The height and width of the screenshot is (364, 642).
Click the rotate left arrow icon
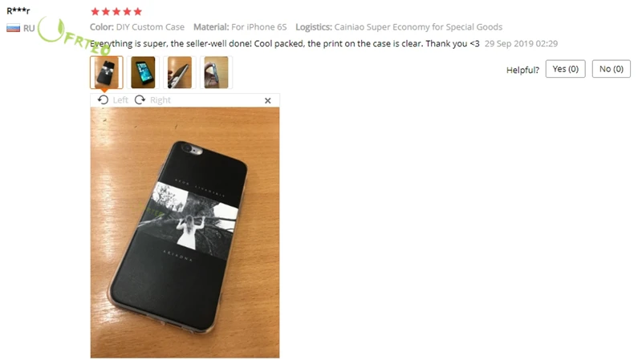(104, 99)
